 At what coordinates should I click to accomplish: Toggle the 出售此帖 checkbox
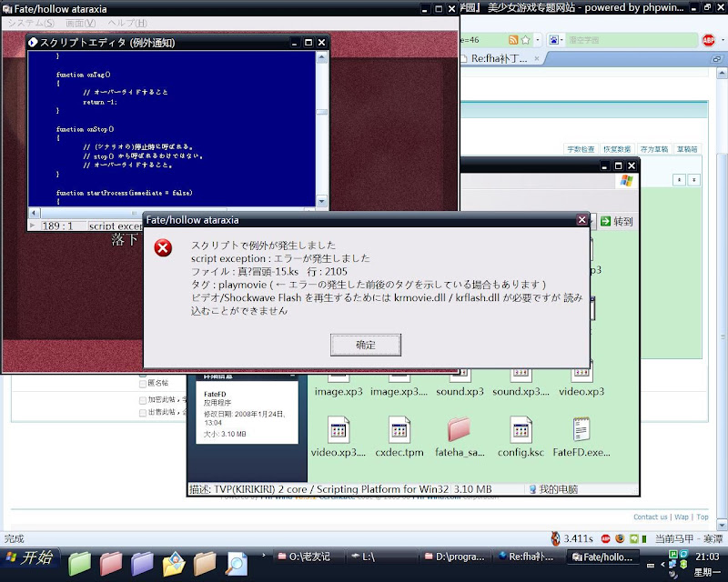[143, 413]
